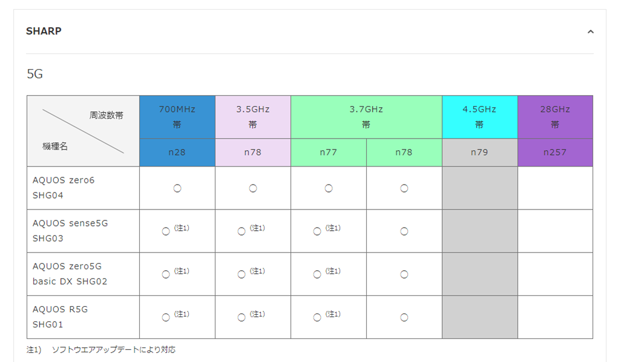This screenshot has height=362, width=644.
Task: Click the 5G section heading
Action: (x=35, y=74)
